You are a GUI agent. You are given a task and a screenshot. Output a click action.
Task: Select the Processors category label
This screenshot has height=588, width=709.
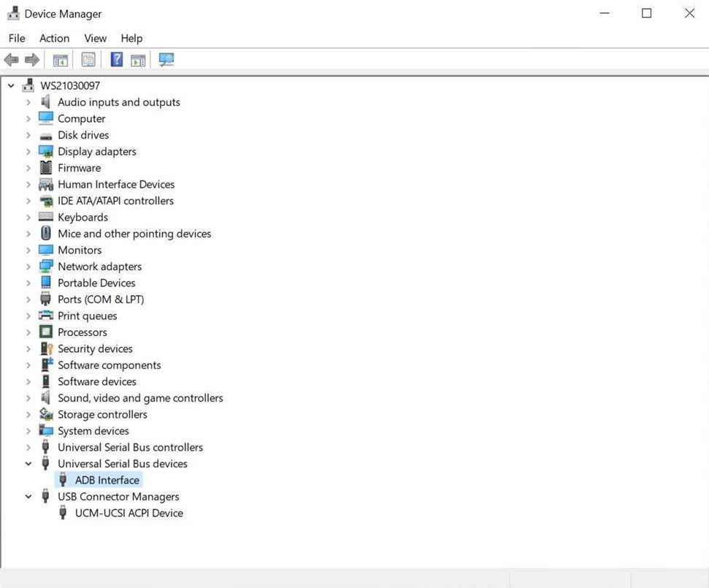click(x=83, y=332)
